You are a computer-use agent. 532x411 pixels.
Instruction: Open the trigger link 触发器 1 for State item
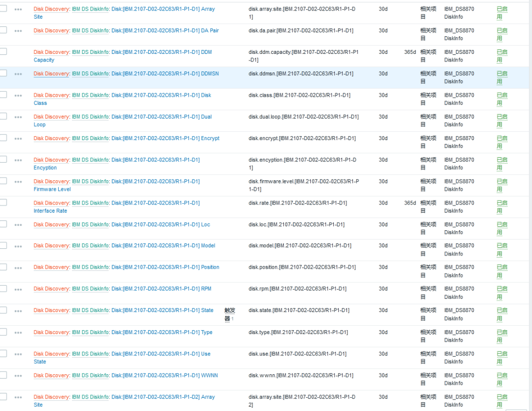[229, 314]
